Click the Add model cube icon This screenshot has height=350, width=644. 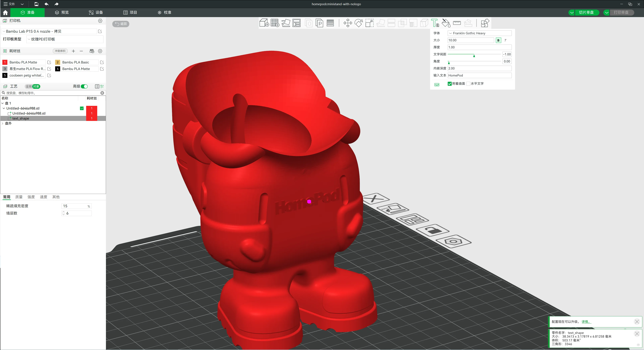pyautogui.click(x=264, y=23)
